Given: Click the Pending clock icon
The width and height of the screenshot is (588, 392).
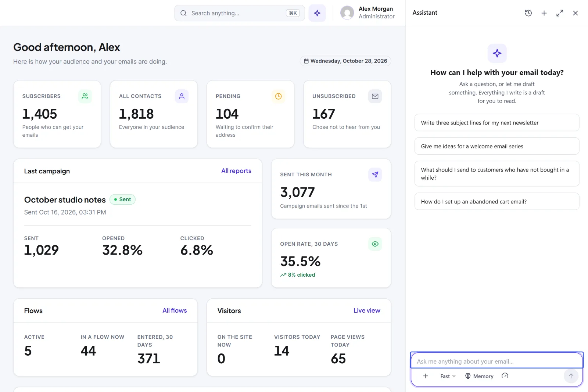Looking at the screenshot, I should tap(278, 96).
